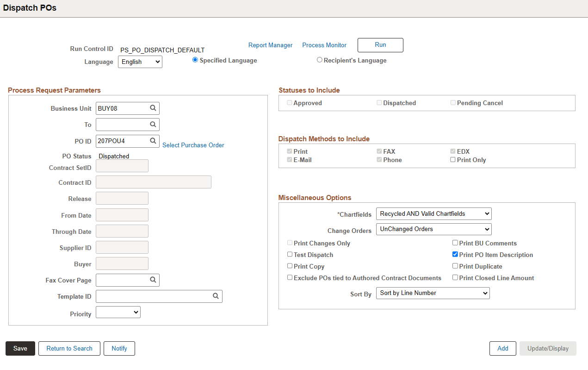This screenshot has width=588, height=370.
Task: Click inside the Contract SetID field
Action: 122,165
